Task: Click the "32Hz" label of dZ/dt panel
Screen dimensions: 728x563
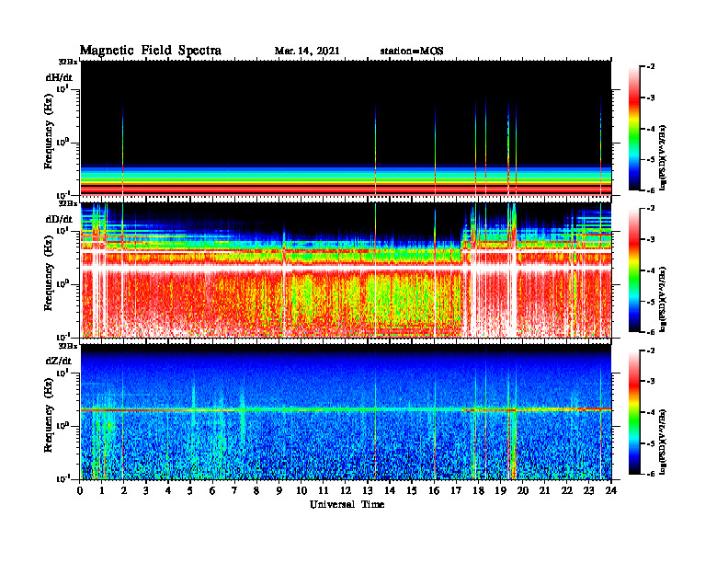Action: point(68,346)
